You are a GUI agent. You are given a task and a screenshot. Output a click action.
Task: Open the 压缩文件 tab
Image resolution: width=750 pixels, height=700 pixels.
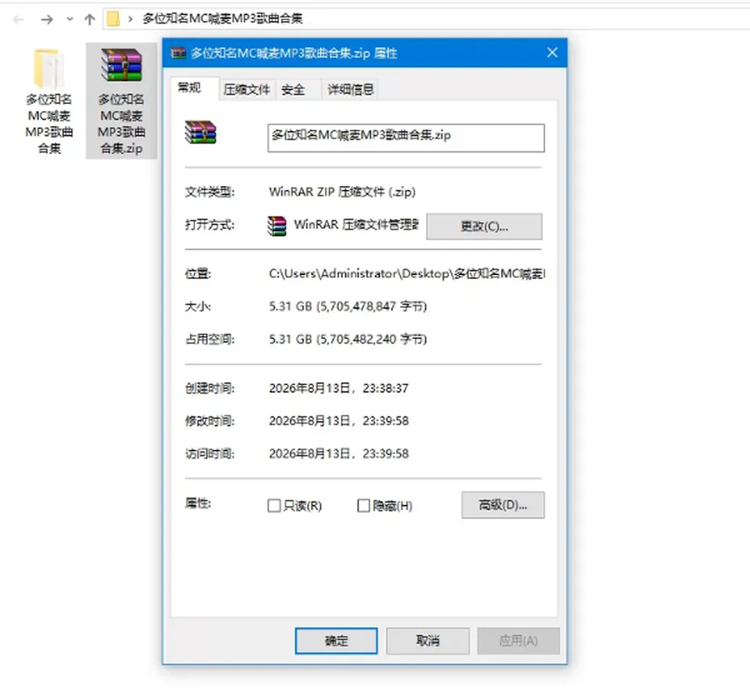click(x=247, y=90)
